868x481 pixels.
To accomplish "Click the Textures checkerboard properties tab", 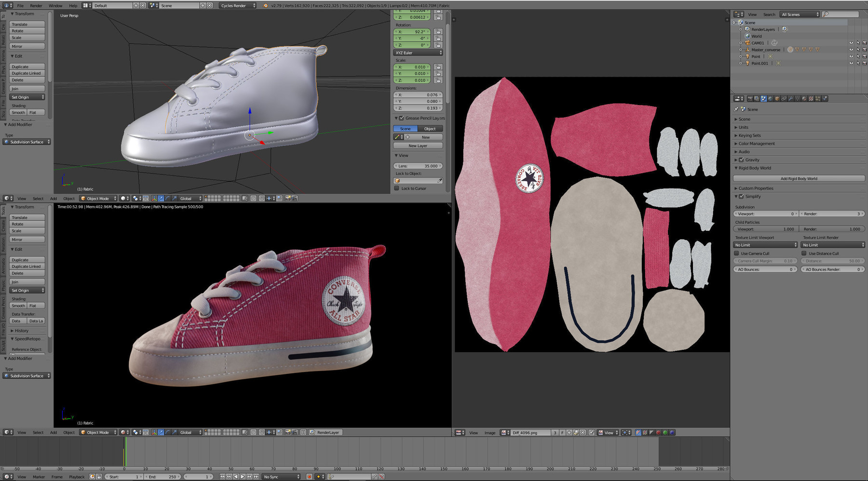I will click(811, 99).
